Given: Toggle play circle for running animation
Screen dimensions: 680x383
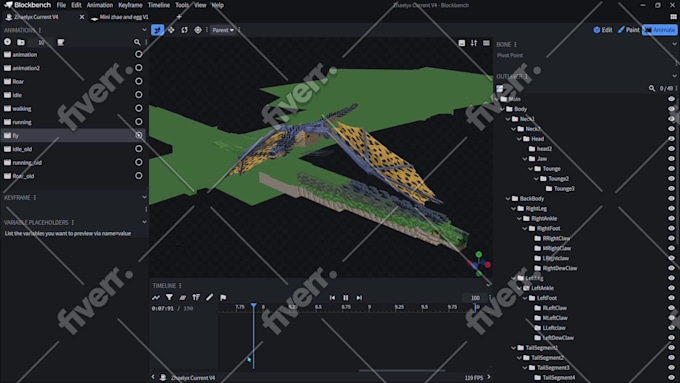Looking at the screenshot, I should point(138,121).
